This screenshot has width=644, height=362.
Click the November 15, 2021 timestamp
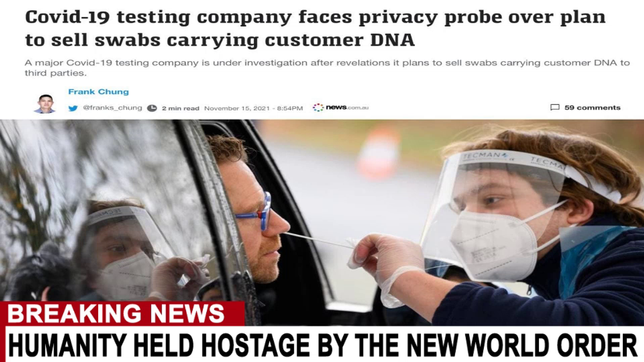254,108
